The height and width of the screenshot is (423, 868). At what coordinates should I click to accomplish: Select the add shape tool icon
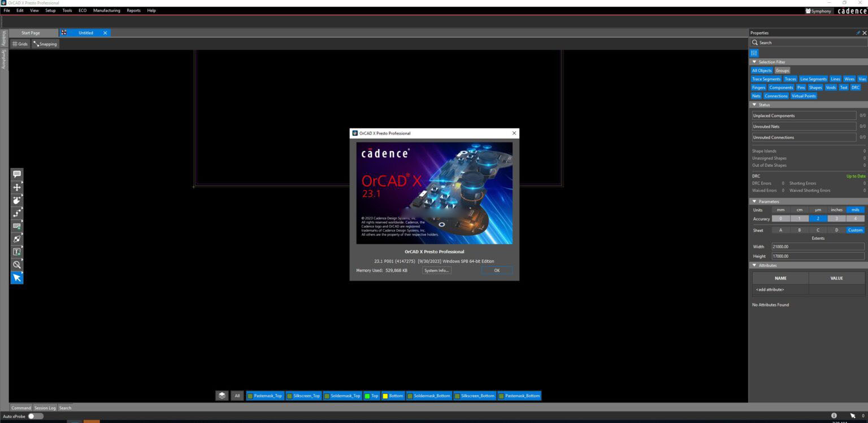[x=17, y=226]
